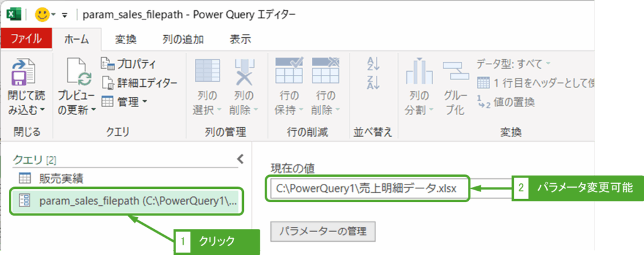Image resolution: width=644 pixels, height=255 pixels.
Task: Click the パラメーターの管理 button
Action: point(323,231)
